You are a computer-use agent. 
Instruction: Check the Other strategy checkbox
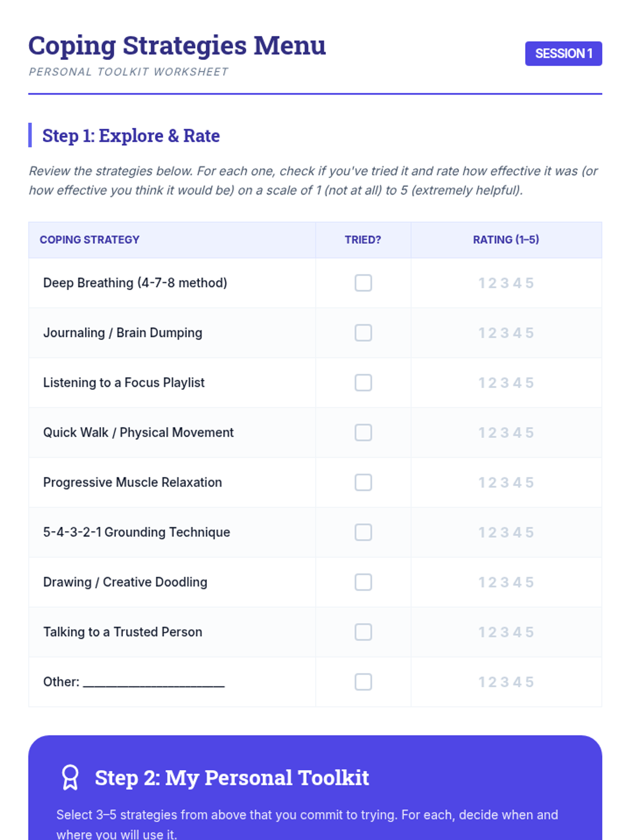pyautogui.click(x=363, y=682)
